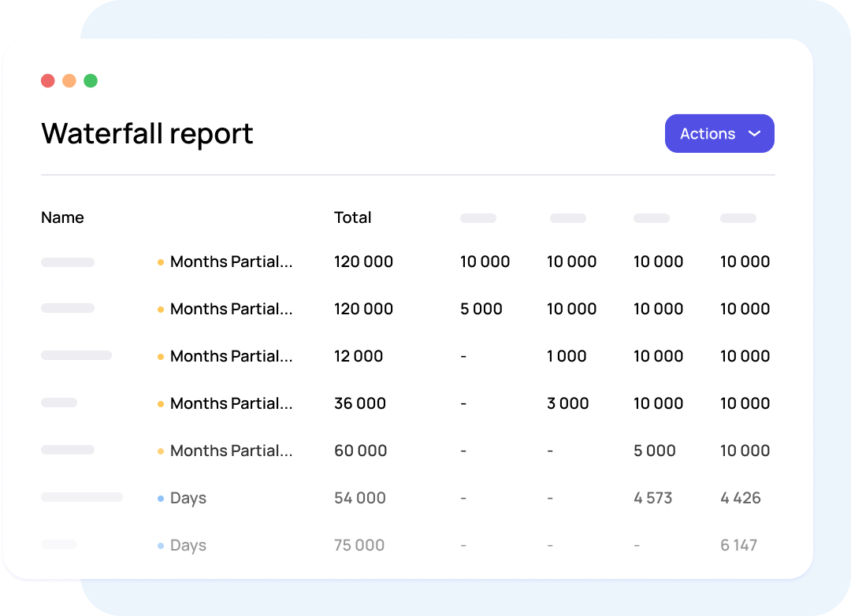Click the yellow dot on the 12 000 row
851x616 pixels.
coord(162,356)
